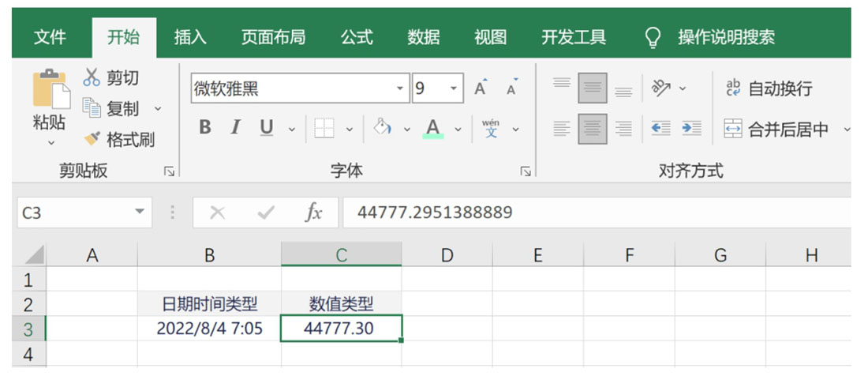Screen dimensions: 868x376
Task: Switch to the Insert (插入) tab
Action: coord(190,37)
